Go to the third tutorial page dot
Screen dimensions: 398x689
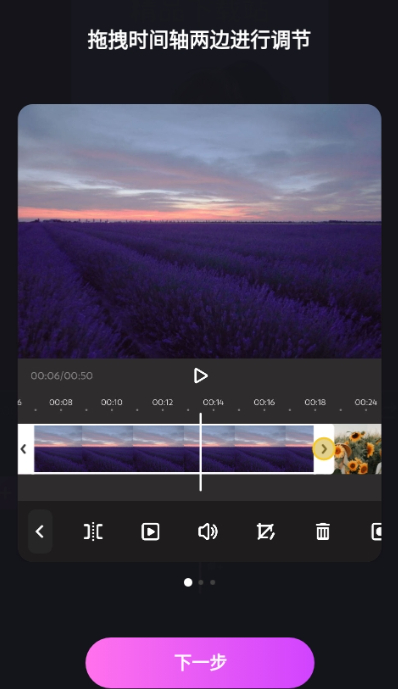(213, 582)
